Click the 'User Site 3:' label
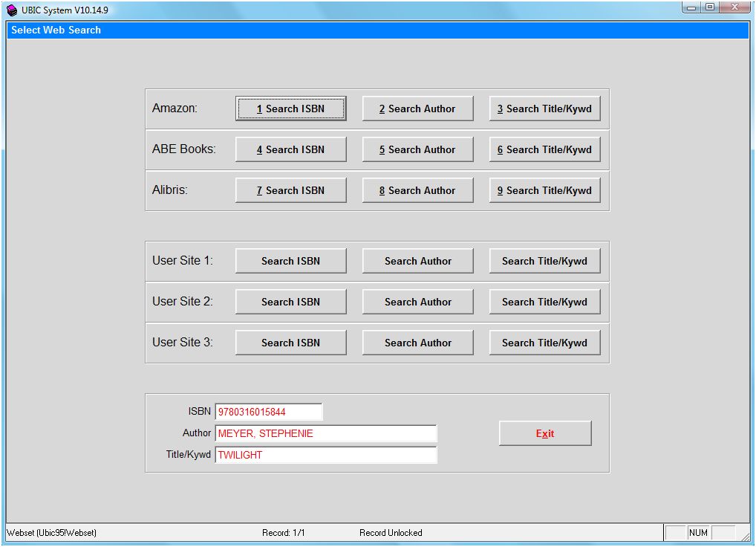This screenshot has height=547, width=756. (x=182, y=343)
